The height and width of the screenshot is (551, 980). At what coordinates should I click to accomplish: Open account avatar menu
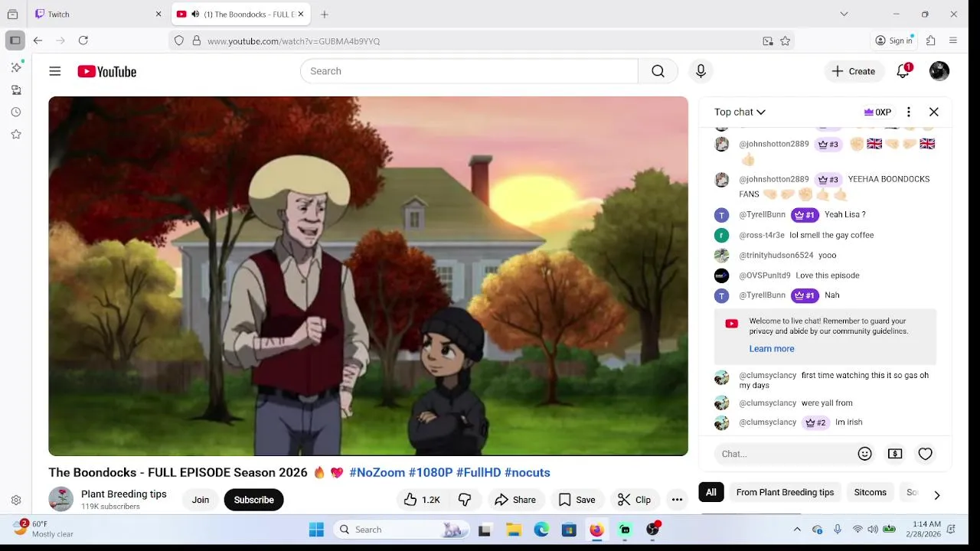[939, 71]
